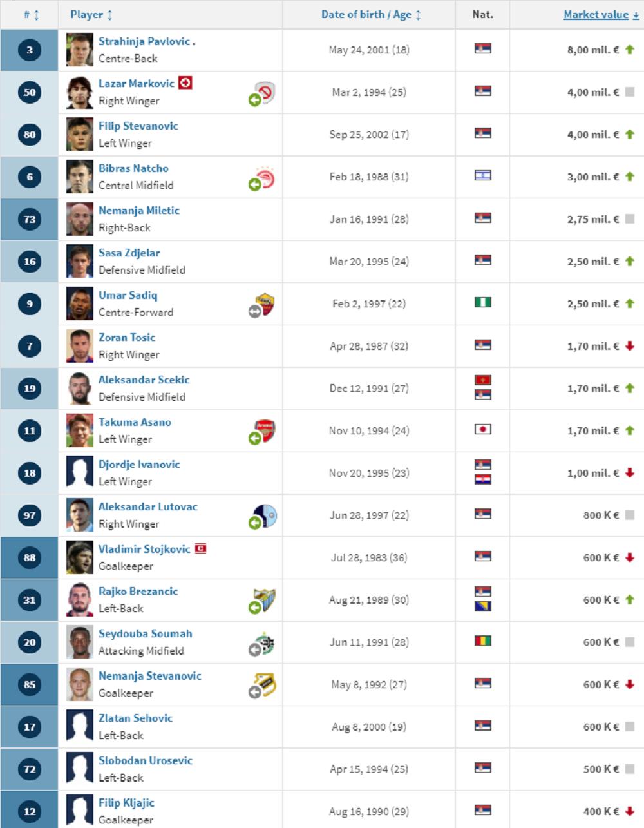Sort the table by Market value
Viewport: 644px width, 828px height.
coord(596,14)
